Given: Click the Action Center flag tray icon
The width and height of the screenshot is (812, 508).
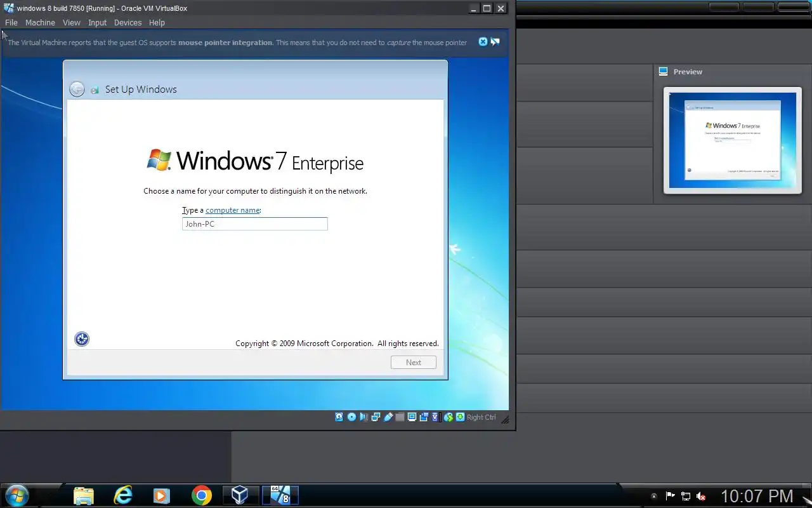Looking at the screenshot, I should coord(670,496).
